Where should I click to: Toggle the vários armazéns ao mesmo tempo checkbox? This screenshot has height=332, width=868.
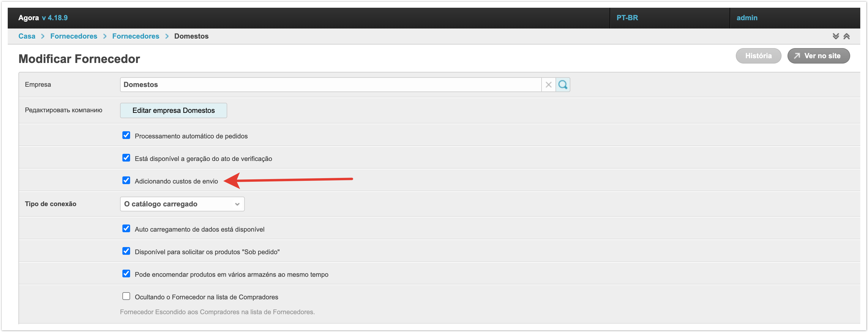[126, 274]
